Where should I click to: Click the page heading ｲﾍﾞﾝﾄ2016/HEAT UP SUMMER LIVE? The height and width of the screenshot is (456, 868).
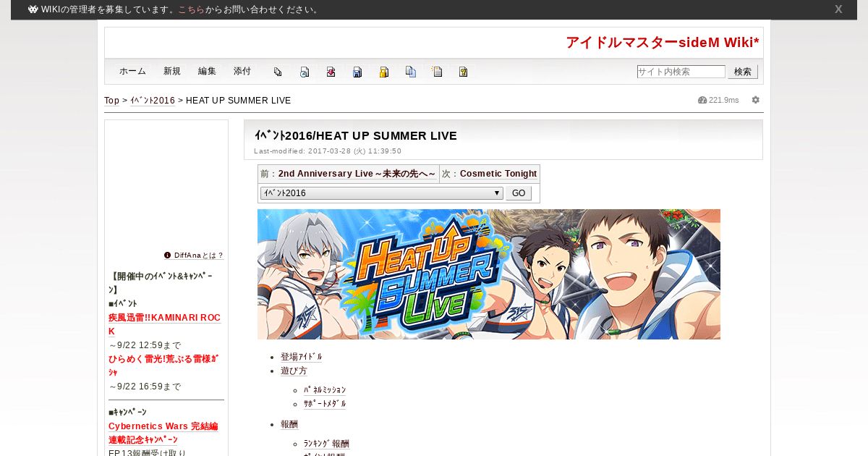pyautogui.click(x=356, y=135)
